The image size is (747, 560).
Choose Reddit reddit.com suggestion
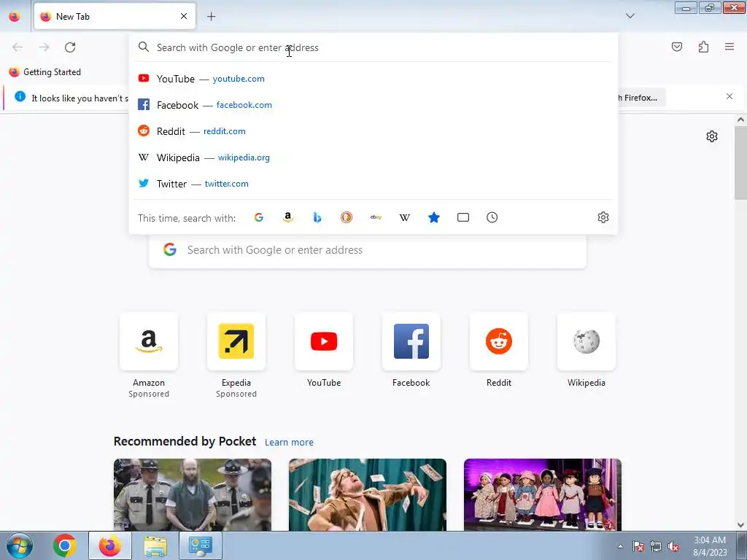coord(373,131)
